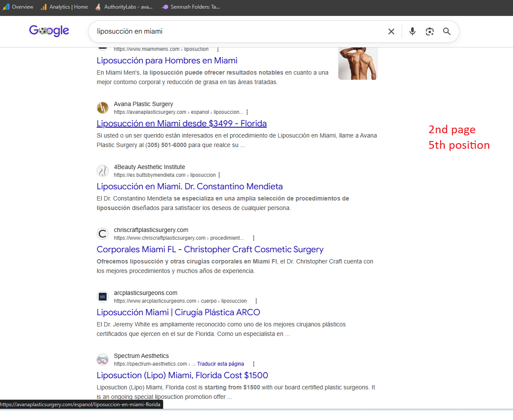Open the more options dots for Spectrum Aesthetics result
Image resolution: width=513 pixels, height=420 pixels.
(254, 364)
